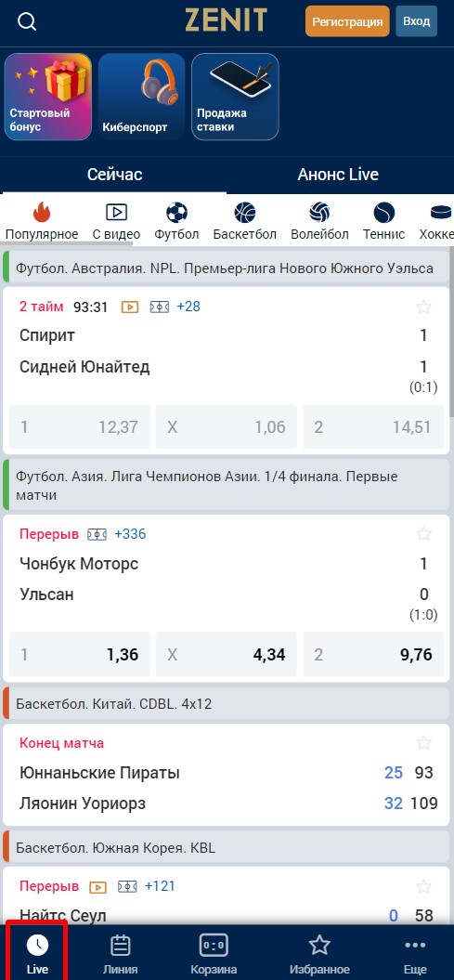The width and height of the screenshot is (454, 980).
Task: Click the Вход login button
Action: 417,21
